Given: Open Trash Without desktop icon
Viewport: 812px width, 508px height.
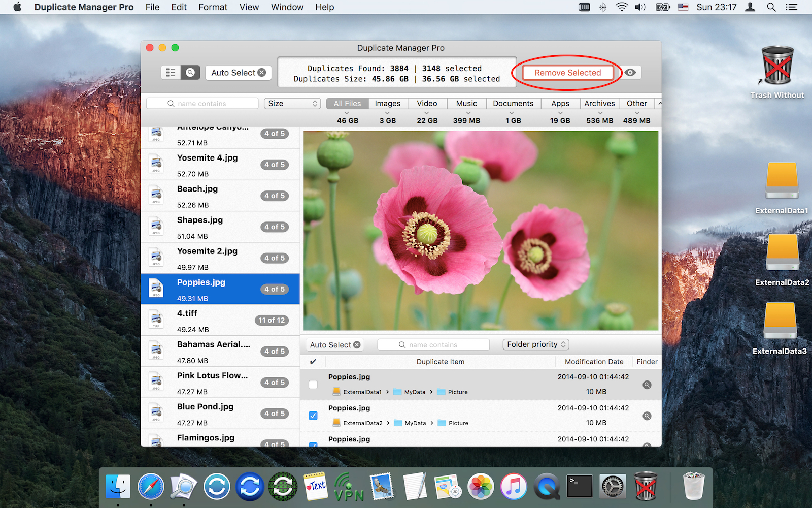Looking at the screenshot, I should 777,67.
